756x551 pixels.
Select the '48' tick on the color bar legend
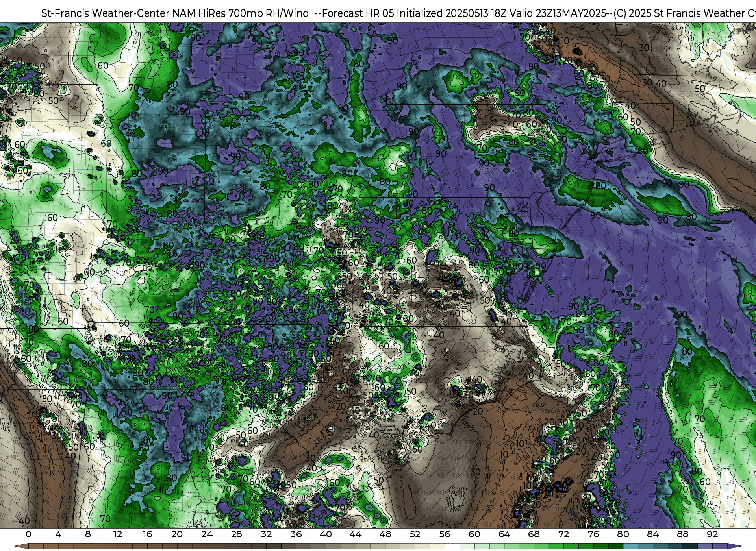point(385,534)
